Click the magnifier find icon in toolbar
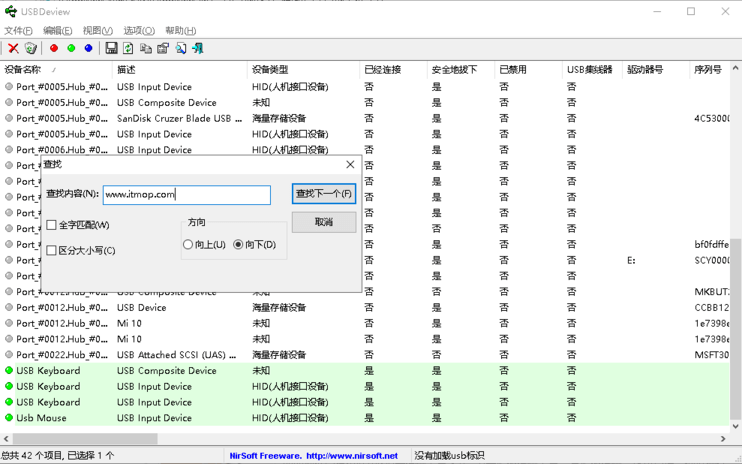742x464 pixels. coord(181,48)
